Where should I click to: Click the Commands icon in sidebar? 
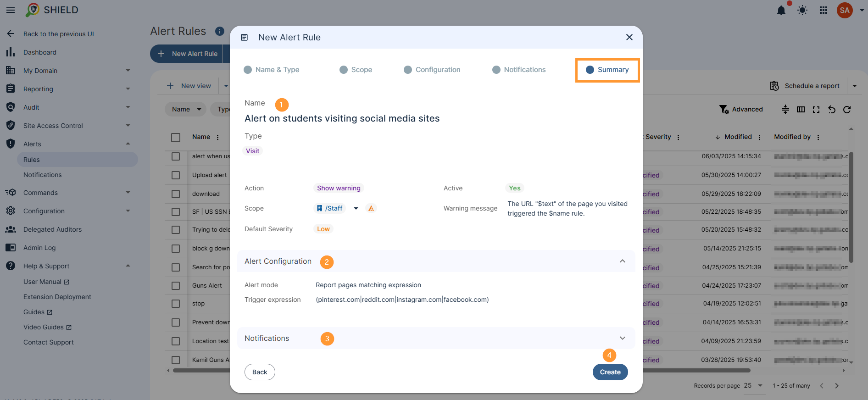[11, 193]
